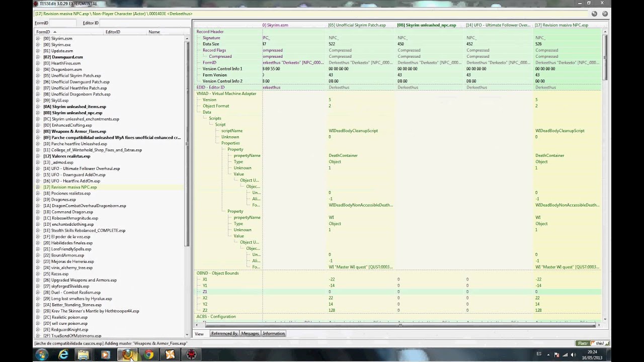
Task: Switch to the Messages tab
Action: (x=250, y=333)
